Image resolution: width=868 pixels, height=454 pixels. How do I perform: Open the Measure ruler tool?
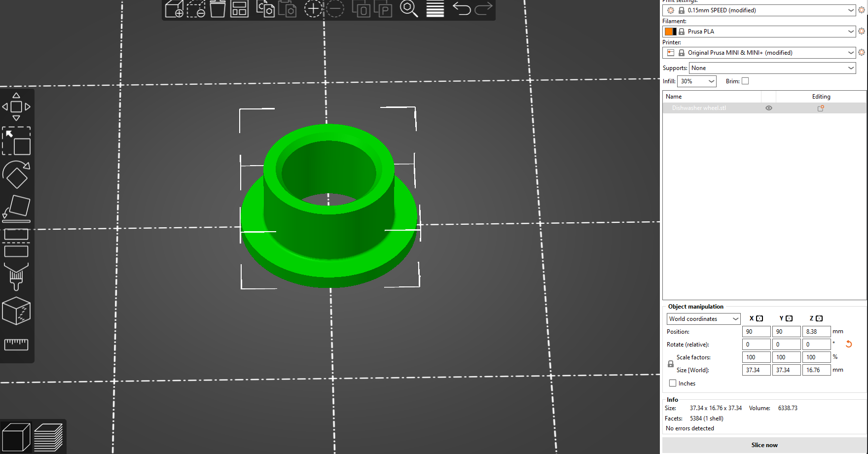click(x=16, y=344)
